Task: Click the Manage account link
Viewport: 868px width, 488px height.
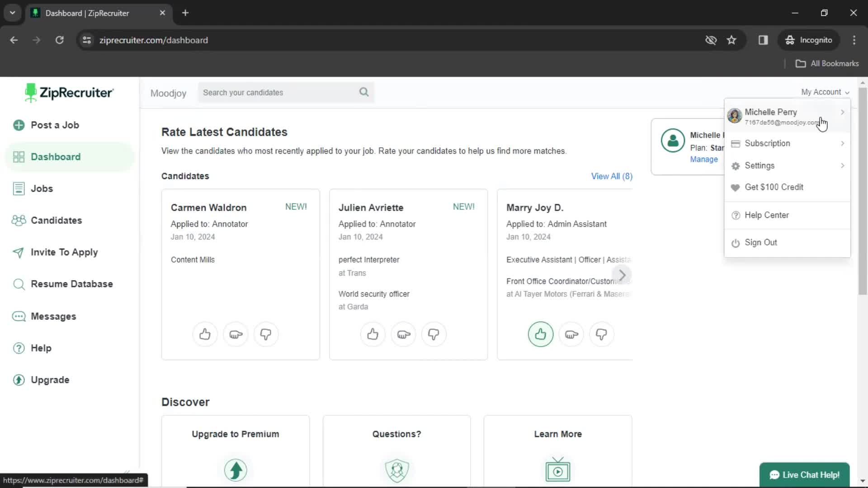Action: [703, 159]
